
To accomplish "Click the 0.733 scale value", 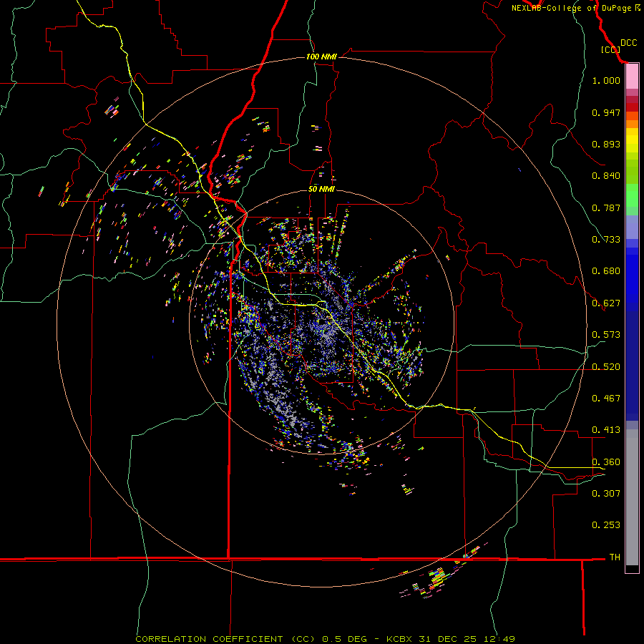I will coord(606,240).
